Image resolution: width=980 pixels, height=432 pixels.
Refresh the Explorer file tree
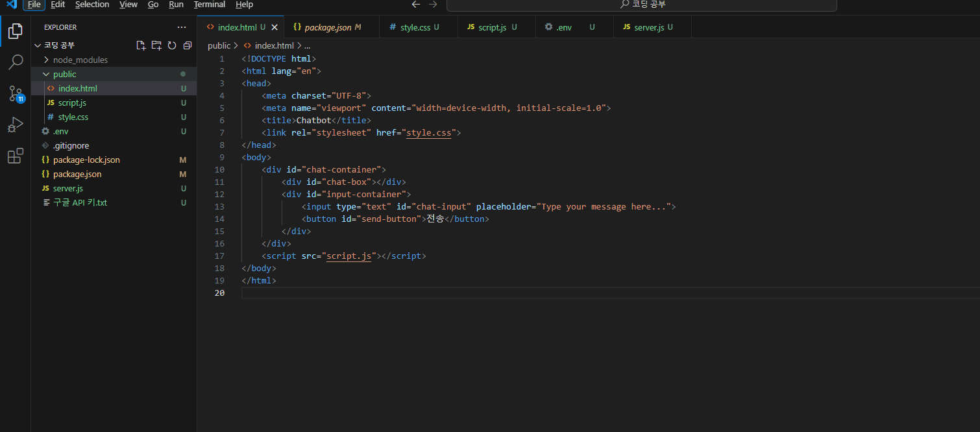pyautogui.click(x=172, y=45)
